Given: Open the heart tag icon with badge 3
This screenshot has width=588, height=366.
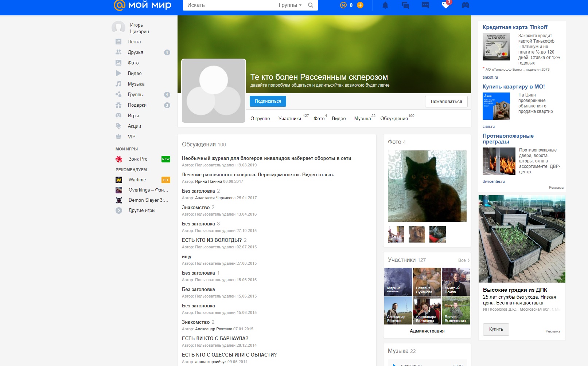Looking at the screenshot, I should point(445,5).
